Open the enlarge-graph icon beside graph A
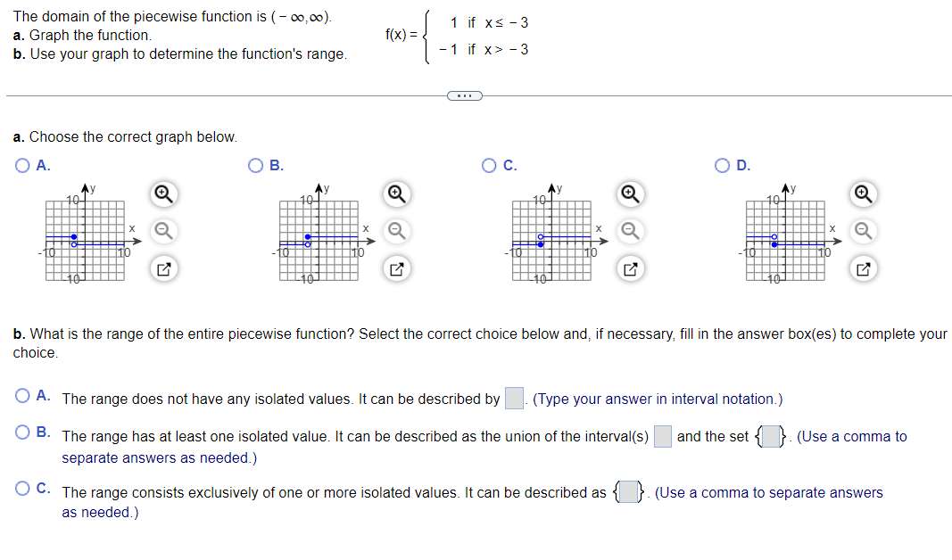 click(162, 268)
